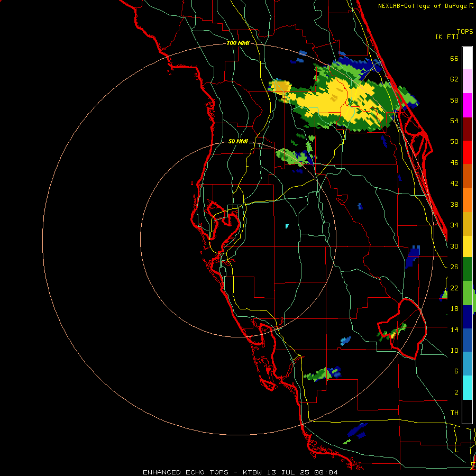Click the "14" legend value

(x=454, y=329)
